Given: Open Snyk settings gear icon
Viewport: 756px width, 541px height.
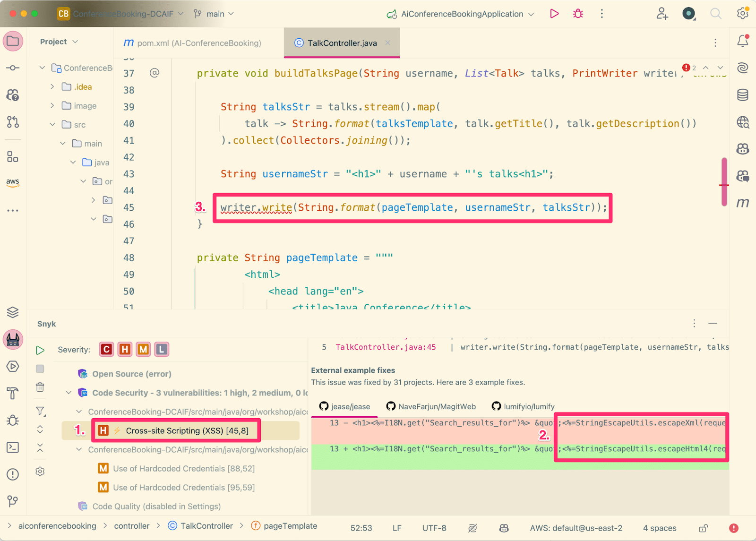Looking at the screenshot, I should coord(40,472).
